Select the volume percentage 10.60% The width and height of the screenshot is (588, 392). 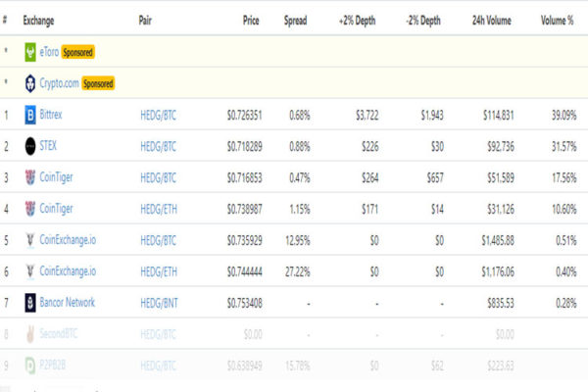(x=564, y=209)
